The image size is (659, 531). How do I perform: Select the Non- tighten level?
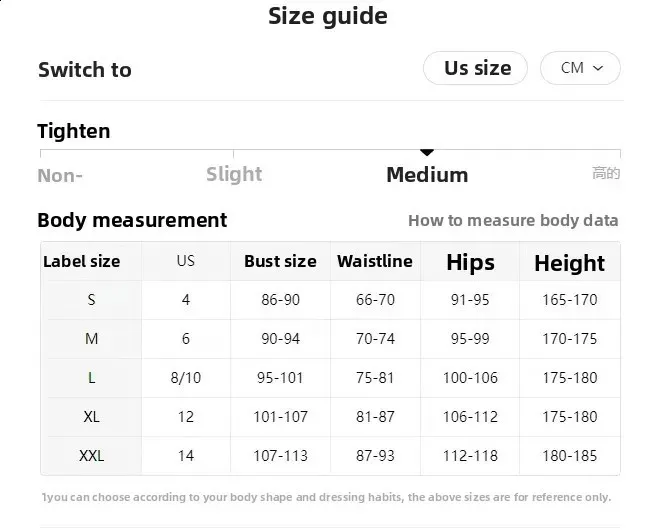[x=60, y=175]
